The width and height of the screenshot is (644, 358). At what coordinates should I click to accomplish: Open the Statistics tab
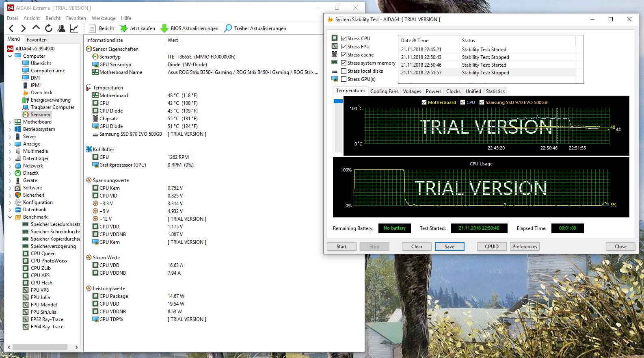coord(495,91)
